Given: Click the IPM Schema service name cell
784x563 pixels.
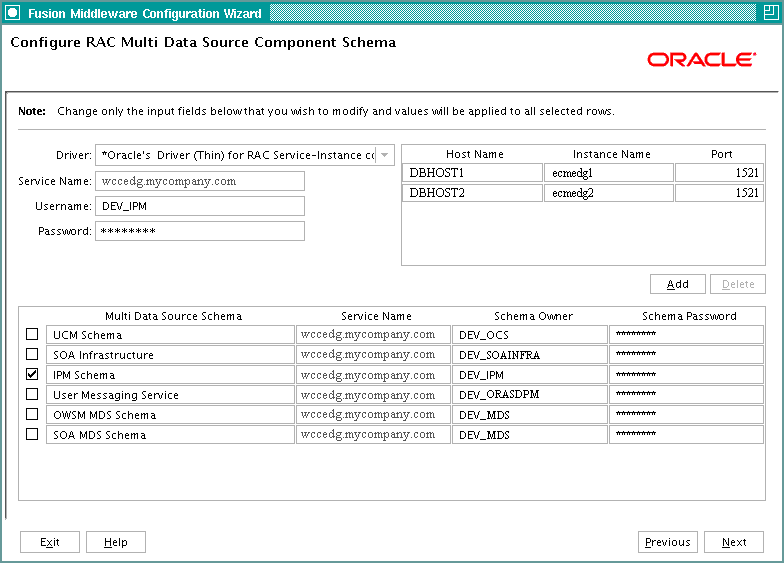Looking at the screenshot, I should (373, 374).
